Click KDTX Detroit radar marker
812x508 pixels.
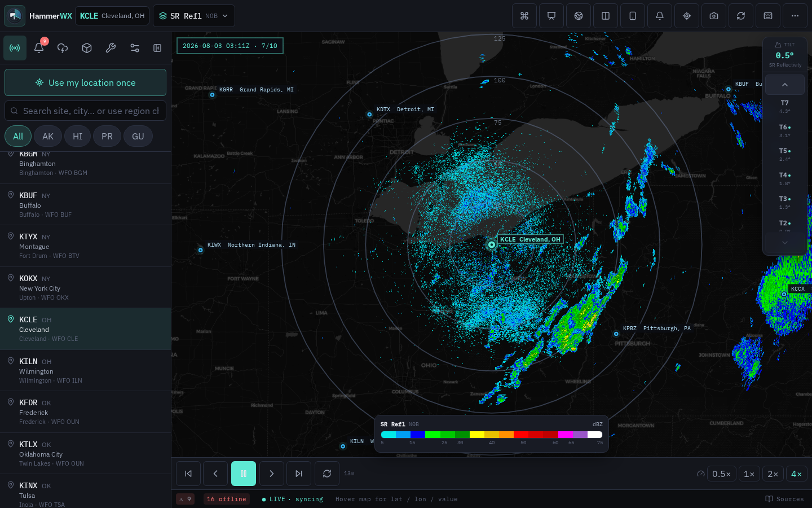click(369, 115)
